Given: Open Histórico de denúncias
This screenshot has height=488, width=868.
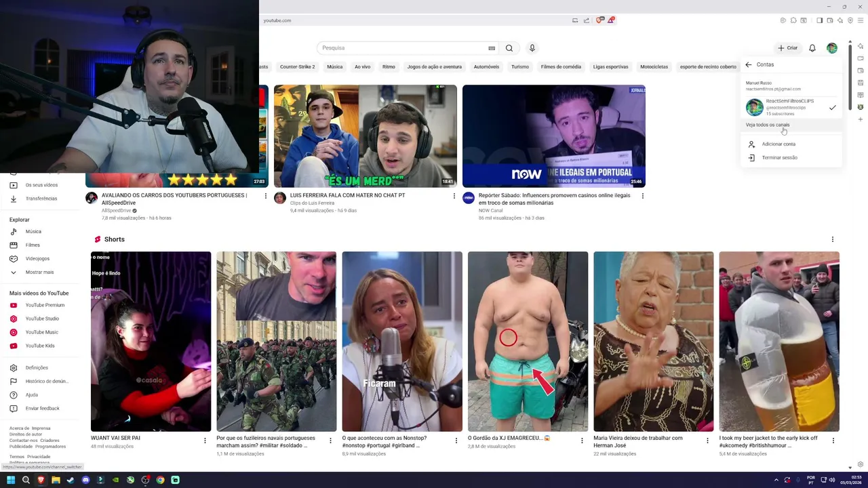Looking at the screenshot, I should pos(47,382).
